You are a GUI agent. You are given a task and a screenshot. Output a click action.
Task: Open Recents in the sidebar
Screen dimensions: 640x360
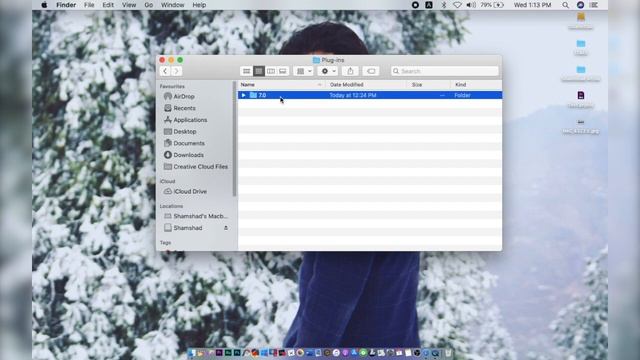click(x=184, y=108)
